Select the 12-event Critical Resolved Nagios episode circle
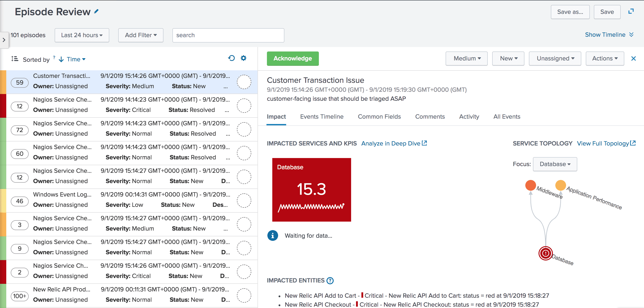This screenshot has width=644, height=308. click(x=244, y=106)
